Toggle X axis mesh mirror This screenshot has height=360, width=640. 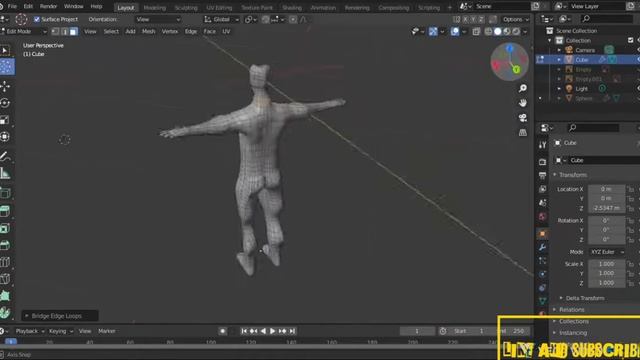click(465, 19)
